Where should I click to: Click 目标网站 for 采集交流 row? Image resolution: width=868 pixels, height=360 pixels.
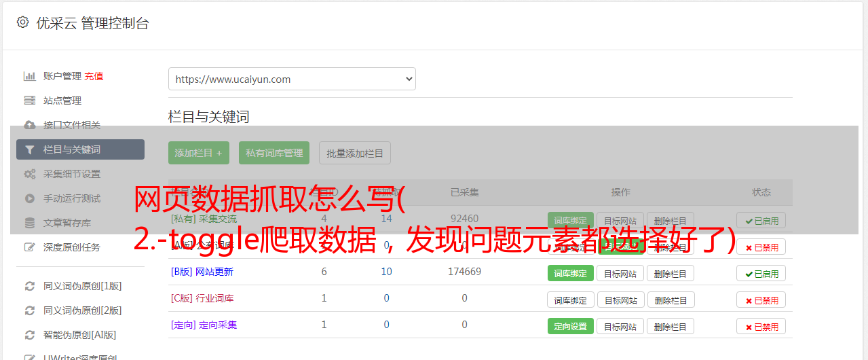620,220
